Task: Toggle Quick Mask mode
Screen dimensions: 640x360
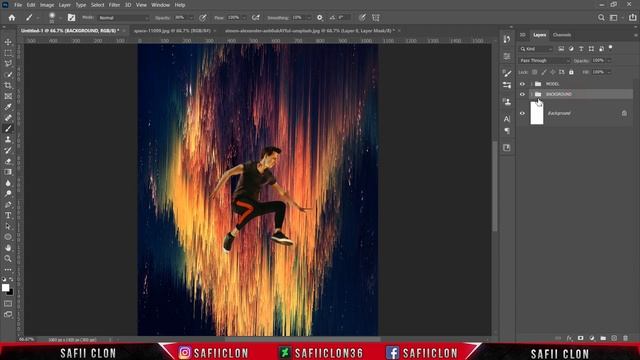Action: [x=8, y=304]
